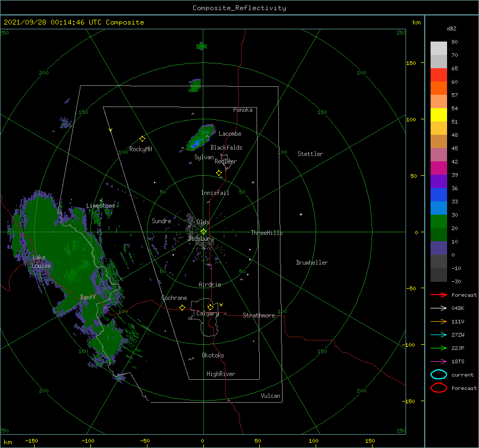Select the yellow V marker northeast of Calgary
This screenshot has height=448, width=479.
point(221,305)
